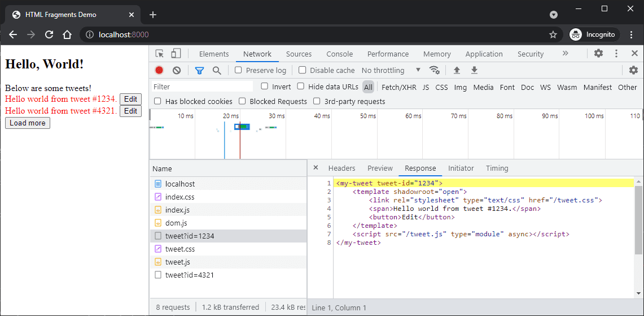This screenshot has width=644, height=316.
Task: Switch to the Sources tab
Action: (x=299, y=54)
